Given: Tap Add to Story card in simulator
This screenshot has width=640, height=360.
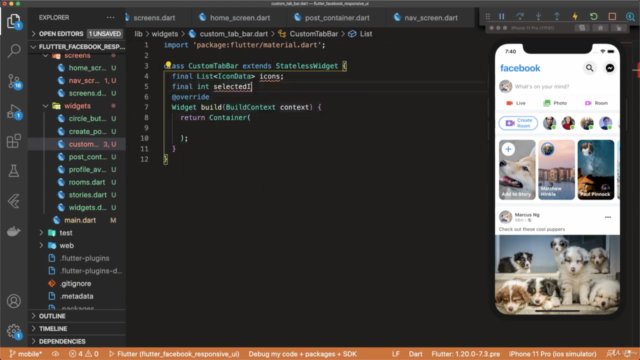Looking at the screenshot, I should point(517,170).
